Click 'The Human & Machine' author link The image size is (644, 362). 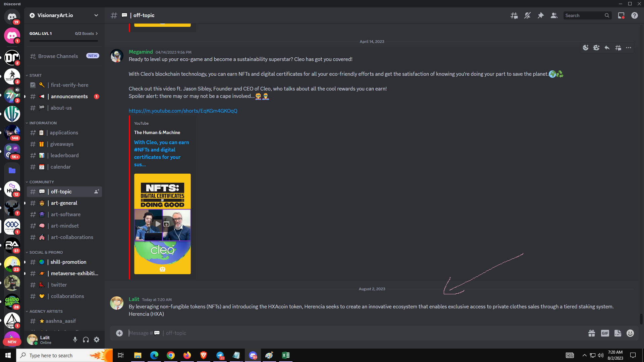tap(157, 132)
